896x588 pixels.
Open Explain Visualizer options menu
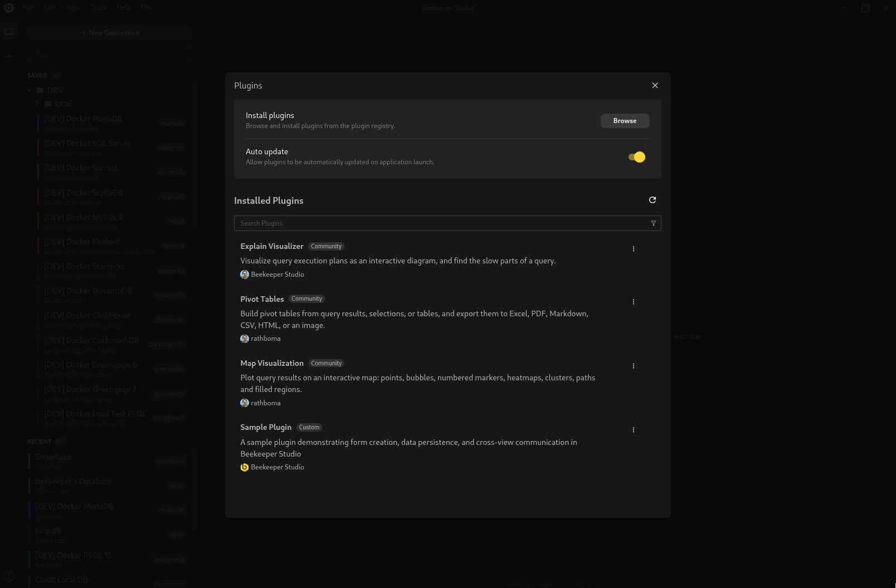[x=633, y=249]
